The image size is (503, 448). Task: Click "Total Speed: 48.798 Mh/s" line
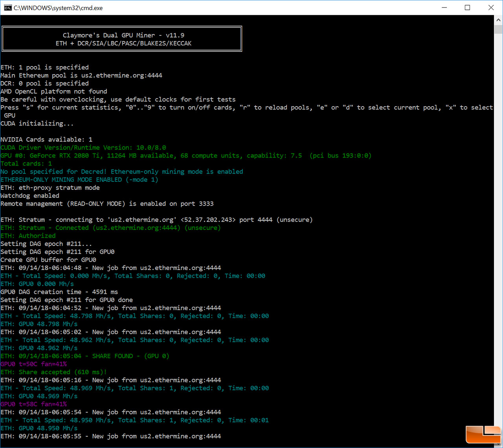pos(135,316)
